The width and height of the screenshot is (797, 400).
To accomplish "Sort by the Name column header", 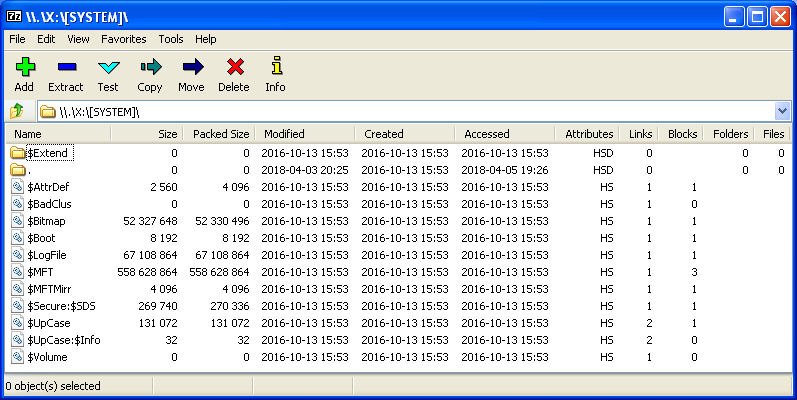I will (28, 134).
